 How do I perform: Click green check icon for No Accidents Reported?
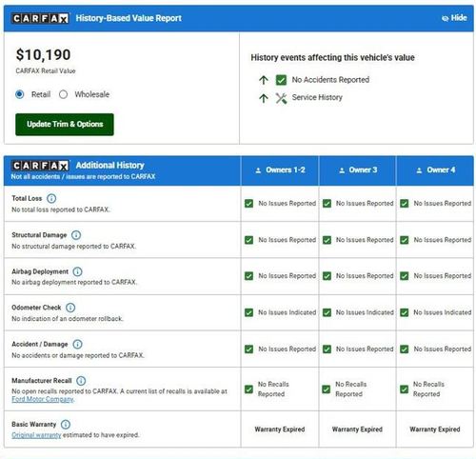281,80
